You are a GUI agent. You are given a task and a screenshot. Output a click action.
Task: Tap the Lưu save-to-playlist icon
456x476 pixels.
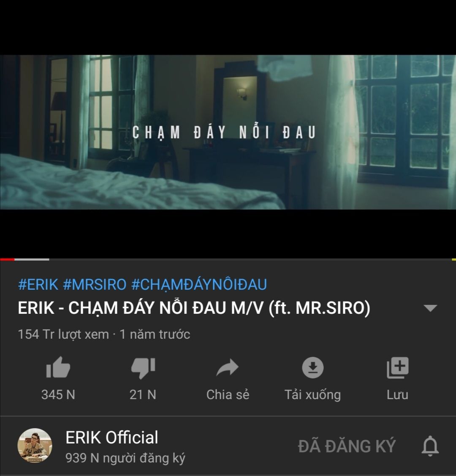pos(397,367)
